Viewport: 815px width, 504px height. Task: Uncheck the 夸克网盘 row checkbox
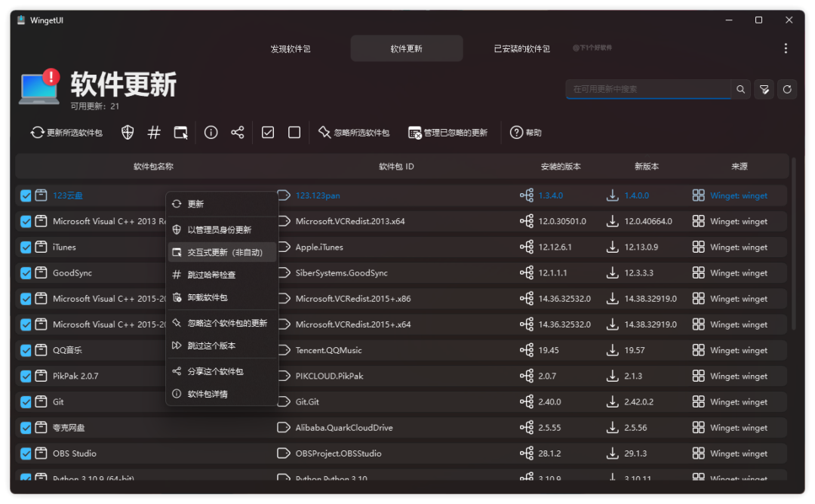[x=26, y=428]
